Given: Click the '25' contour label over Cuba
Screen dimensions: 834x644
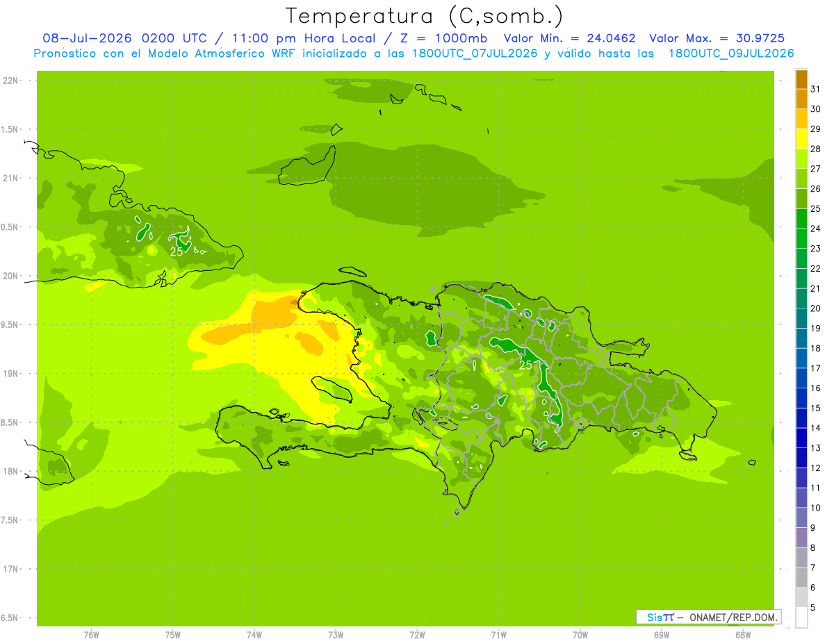Looking at the screenshot, I should (x=177, y=252).
